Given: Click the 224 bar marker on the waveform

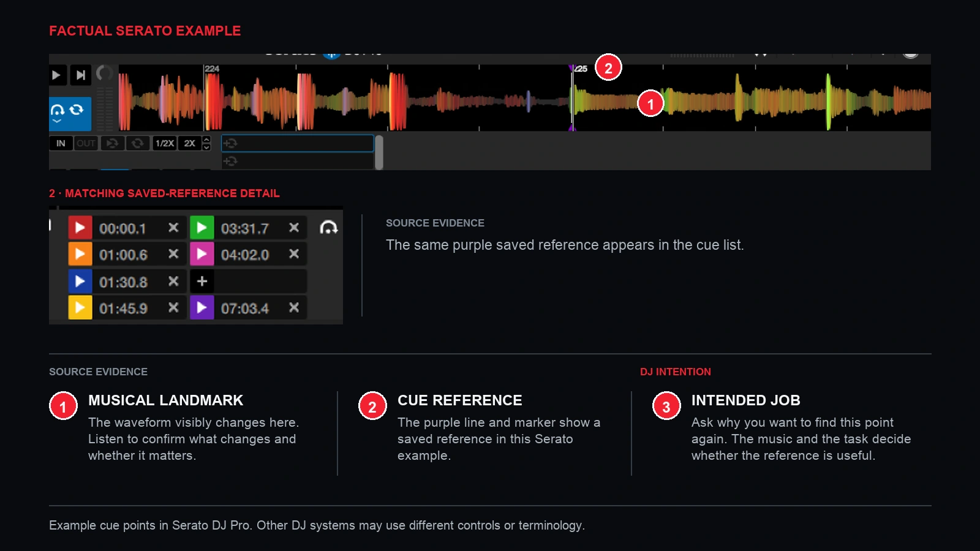Looking at the screenshot, I should tap(211, 69).
